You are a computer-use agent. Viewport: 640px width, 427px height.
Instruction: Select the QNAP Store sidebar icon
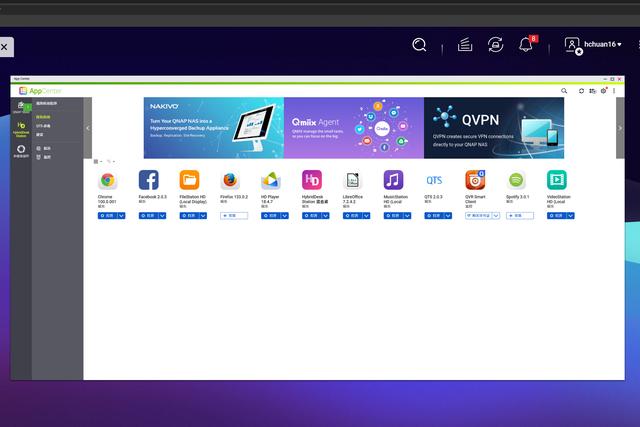tap(21, 107)
